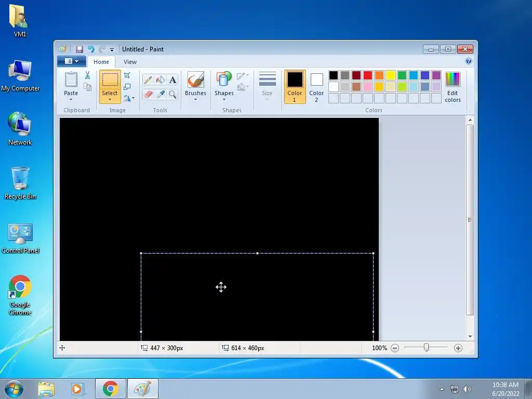
Task: Pick the black color swatch
Action: [334, 75]
